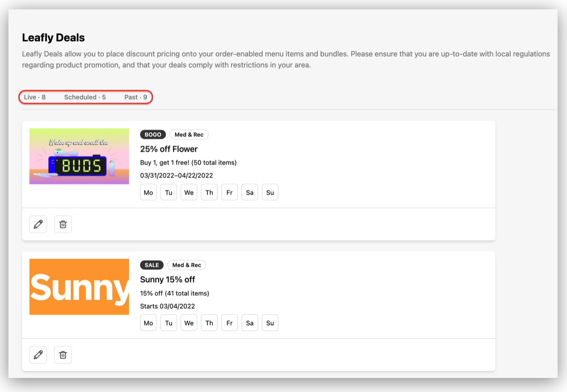Toggle Tu on Sunny 15% off deal
Screen dimensions: 567x392
169,323
